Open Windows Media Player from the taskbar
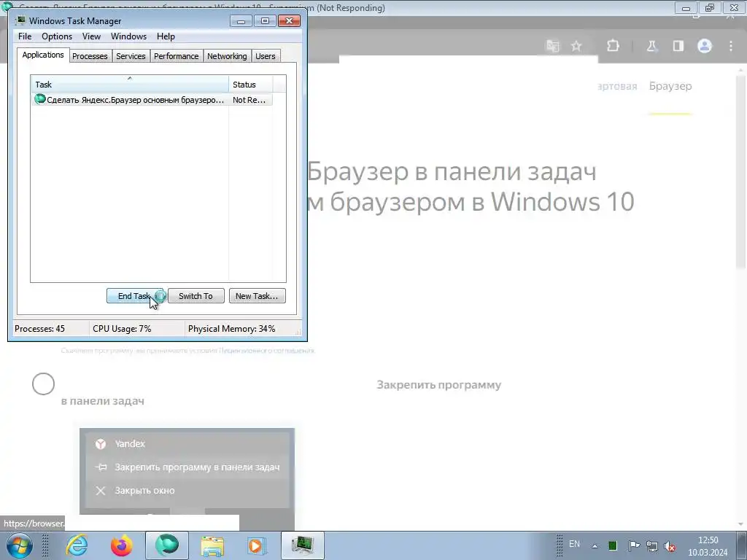This screenshot has height=560, width=747. coord(256,545)
